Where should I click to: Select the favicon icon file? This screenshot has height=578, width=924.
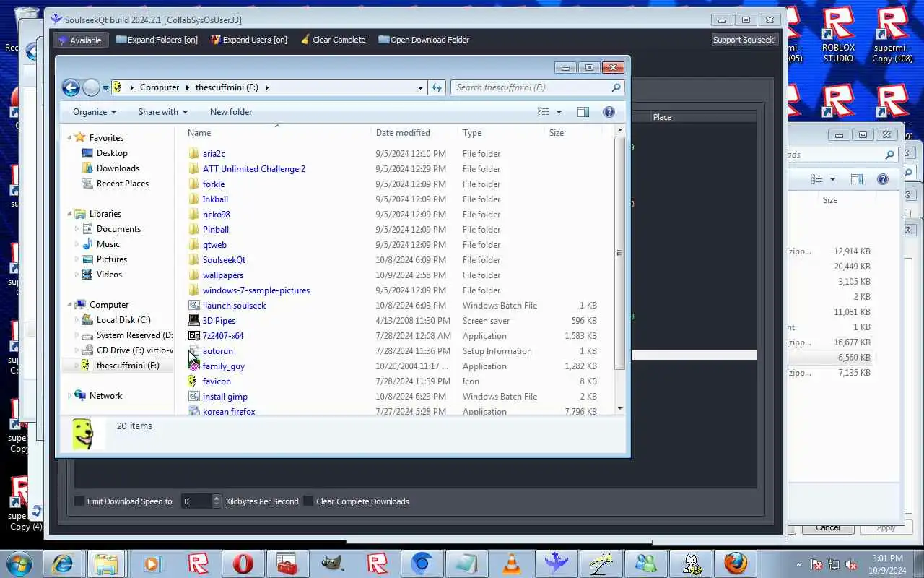[x=217, y=381]
